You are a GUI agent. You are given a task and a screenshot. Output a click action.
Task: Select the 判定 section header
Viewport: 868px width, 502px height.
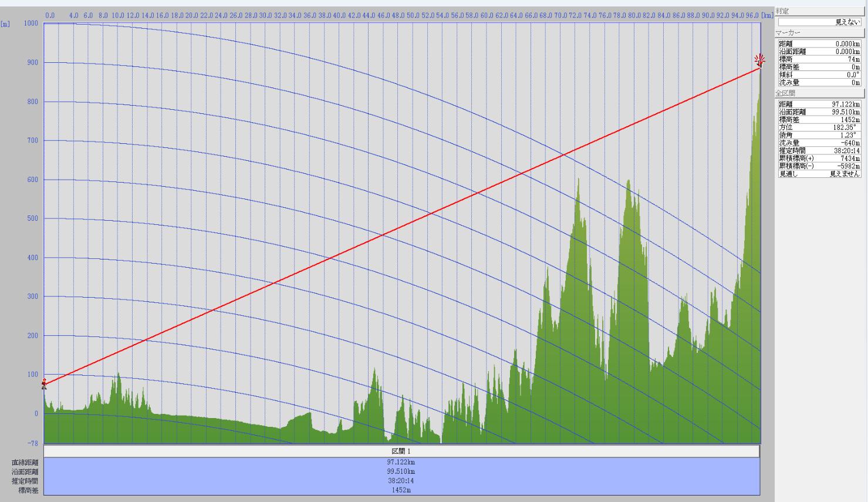[x=819, y=11]
